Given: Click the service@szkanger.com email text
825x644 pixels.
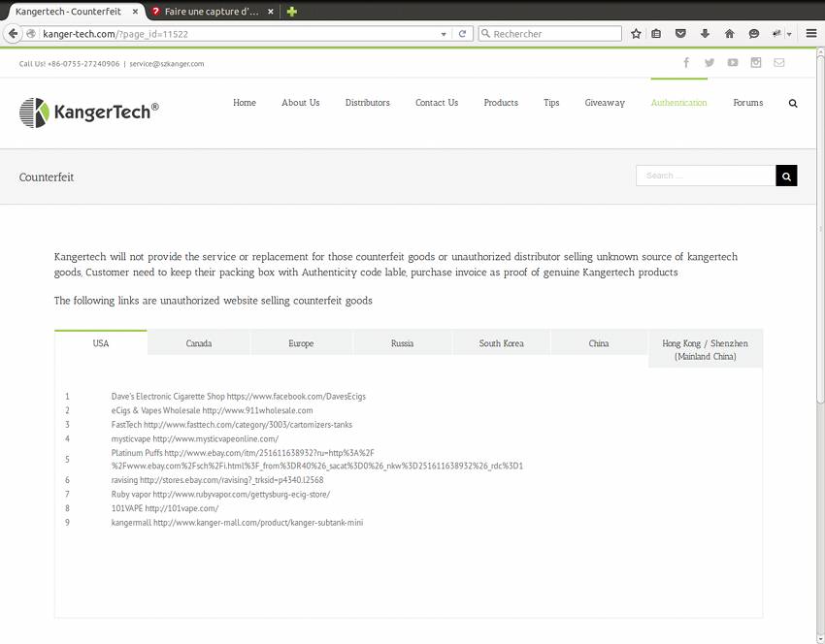Looking at the screenshot, I should (167, 64).
